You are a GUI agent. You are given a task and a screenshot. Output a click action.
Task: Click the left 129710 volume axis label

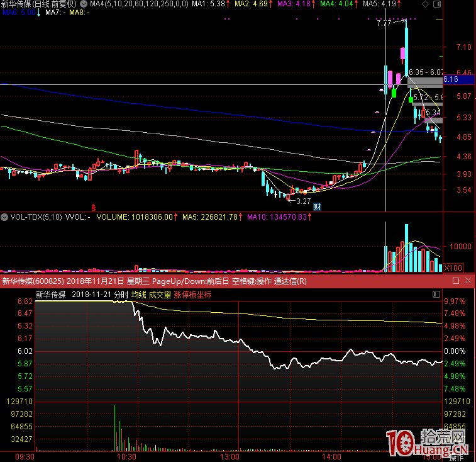point(19,402)
